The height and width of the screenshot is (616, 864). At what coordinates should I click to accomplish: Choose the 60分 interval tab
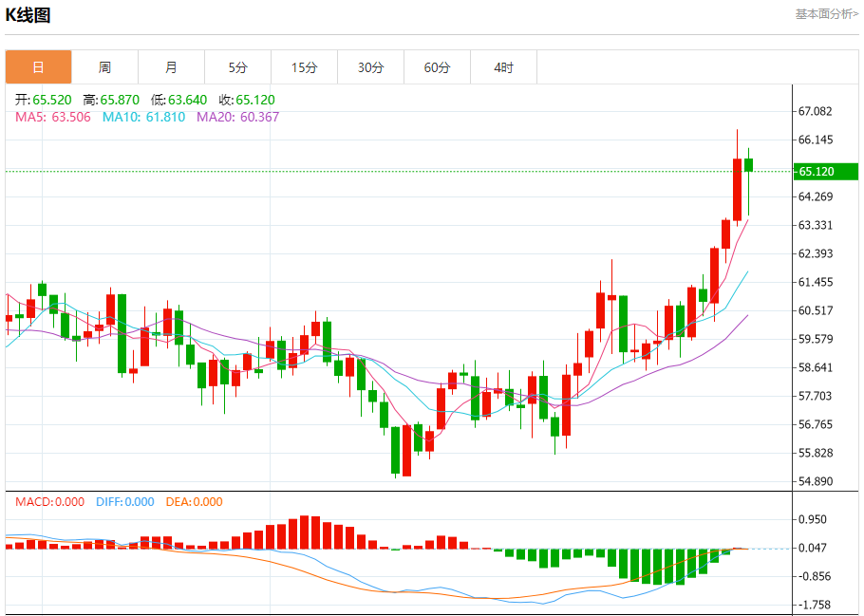pyautogui.click(x=437, y=67)
